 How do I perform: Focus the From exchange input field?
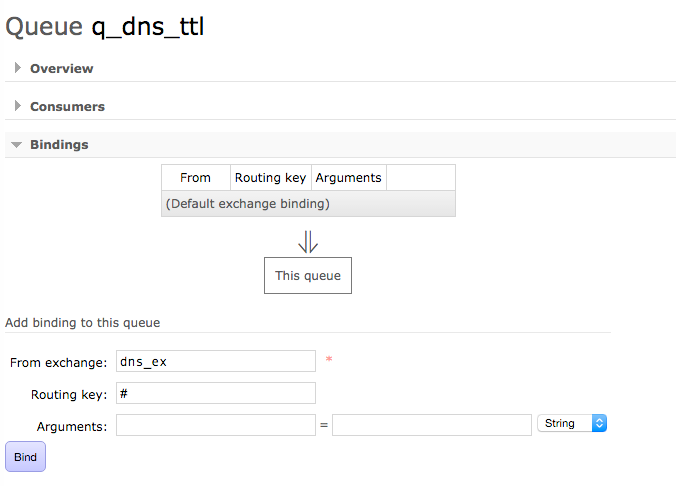(x=216, y=361)
